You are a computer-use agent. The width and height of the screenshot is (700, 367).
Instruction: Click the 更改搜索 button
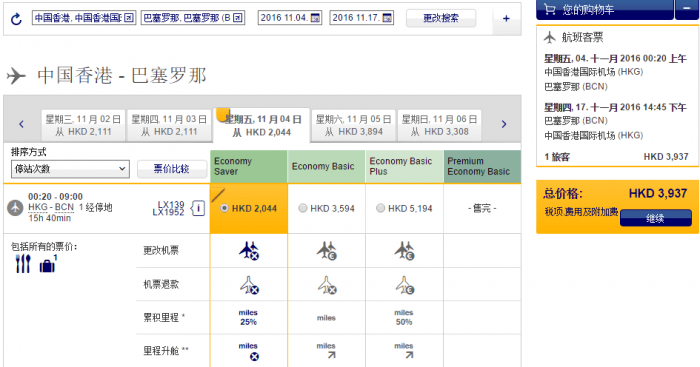click(x=441, y=18)
